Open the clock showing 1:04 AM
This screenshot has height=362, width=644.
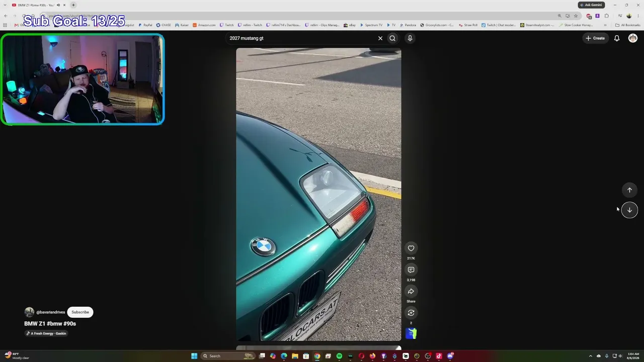tap(633, 356)
